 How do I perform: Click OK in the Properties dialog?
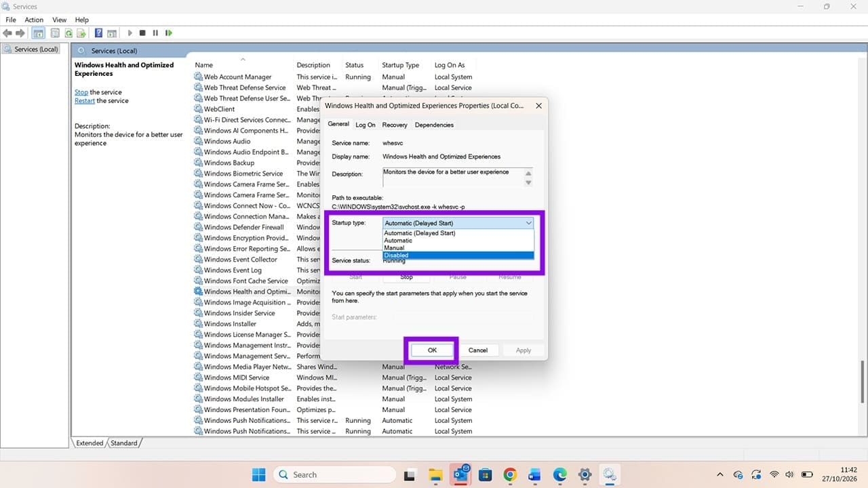pyautogui.click(x=432, y=350)
